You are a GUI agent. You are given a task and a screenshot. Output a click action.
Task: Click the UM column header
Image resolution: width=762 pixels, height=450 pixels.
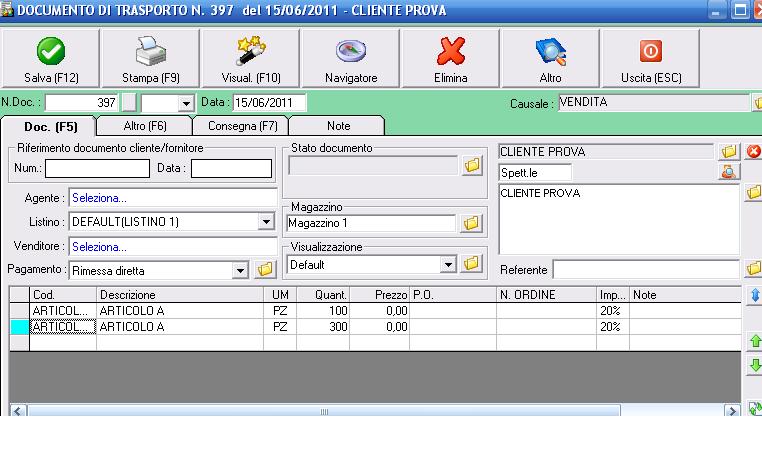point(280,295)
